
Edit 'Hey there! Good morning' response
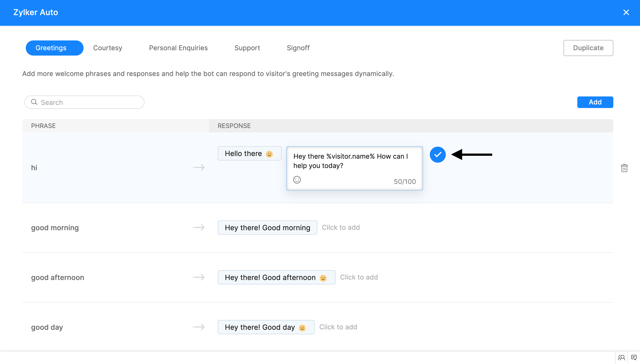coord(267,228)
